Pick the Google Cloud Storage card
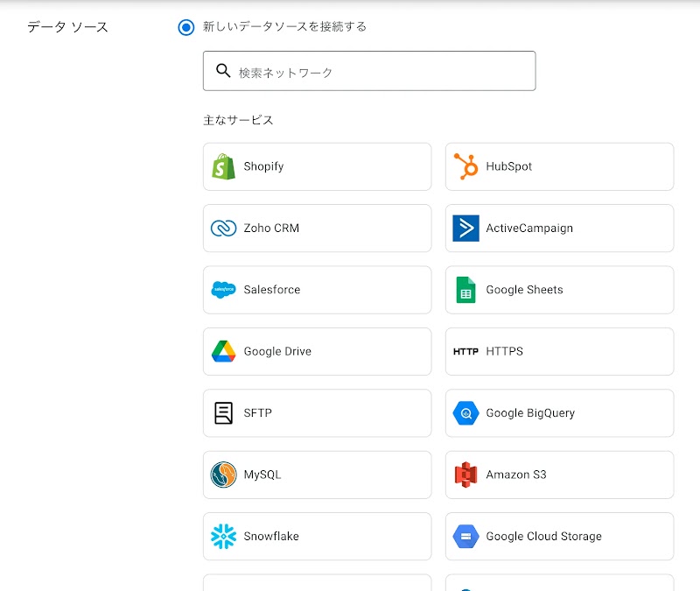 pyautogui.click(x=559, y=537)
